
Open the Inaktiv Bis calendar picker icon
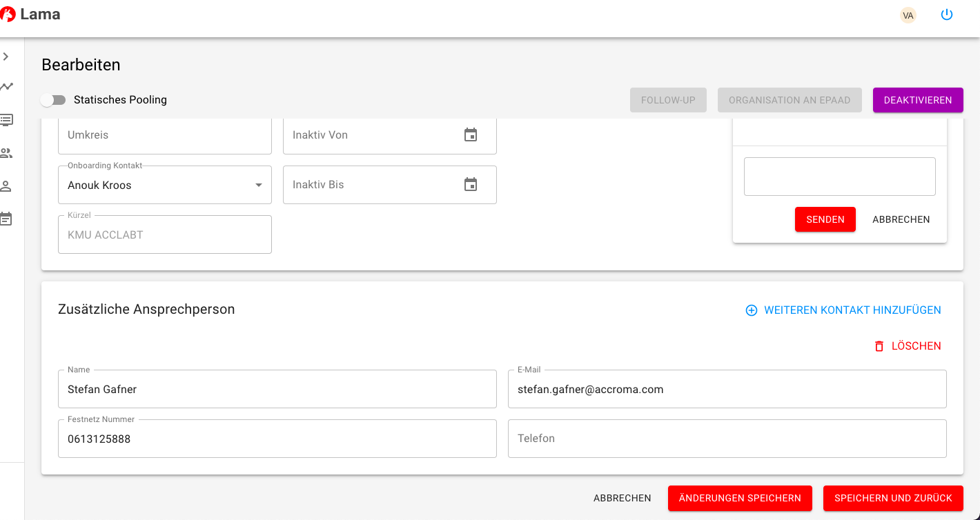tap(471, 185)
